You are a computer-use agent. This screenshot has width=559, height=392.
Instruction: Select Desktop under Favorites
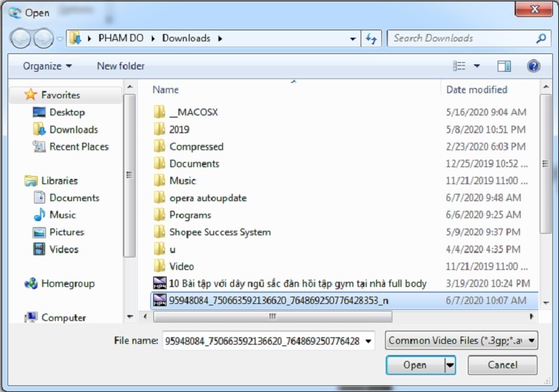point(67,112)
